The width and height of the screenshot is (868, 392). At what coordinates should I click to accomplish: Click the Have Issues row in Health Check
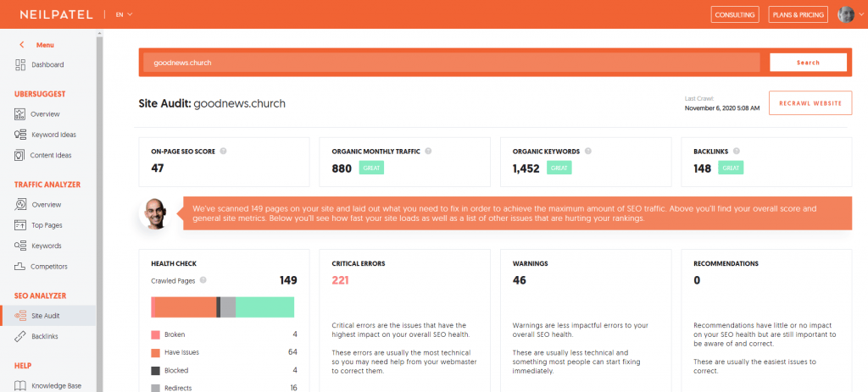click(224, 352)
